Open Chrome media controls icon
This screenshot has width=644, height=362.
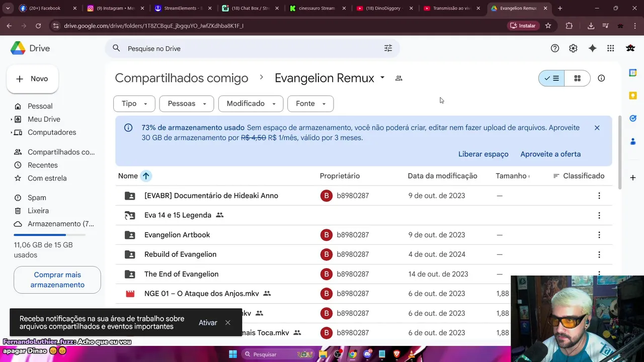tap(605, 26)
